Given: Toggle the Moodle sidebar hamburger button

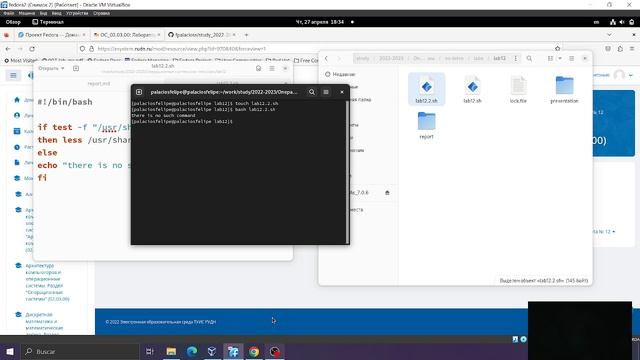Looking at the screenshot, I should (13, 75).
